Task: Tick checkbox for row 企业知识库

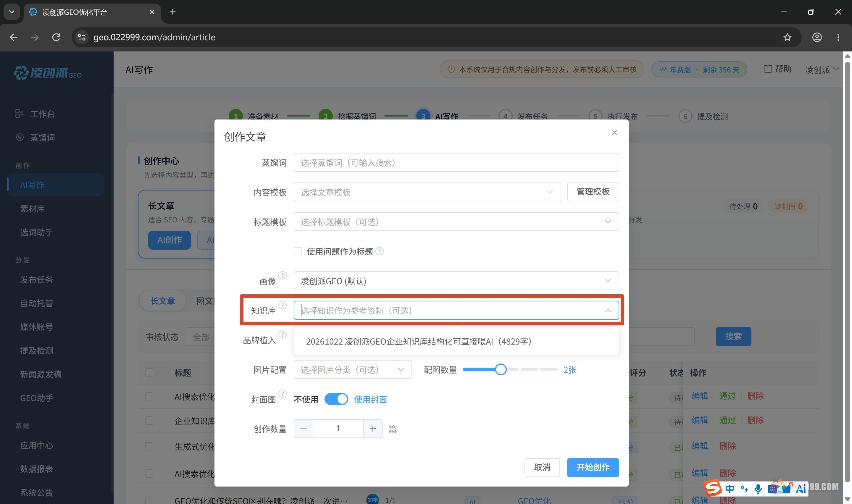Action: click(x=149, y=421)
